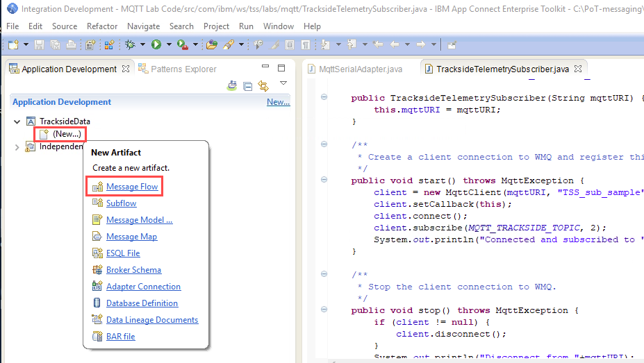Click the ESQL File link

[123, 253]
